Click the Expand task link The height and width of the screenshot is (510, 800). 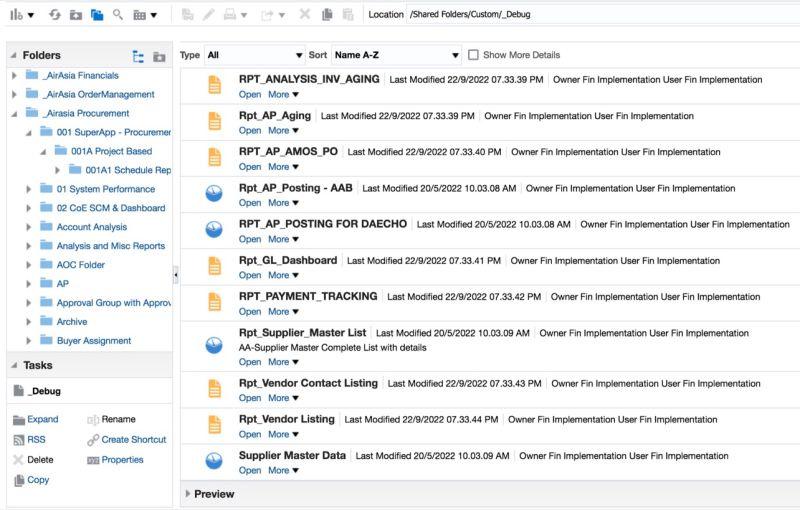[43, 419]
